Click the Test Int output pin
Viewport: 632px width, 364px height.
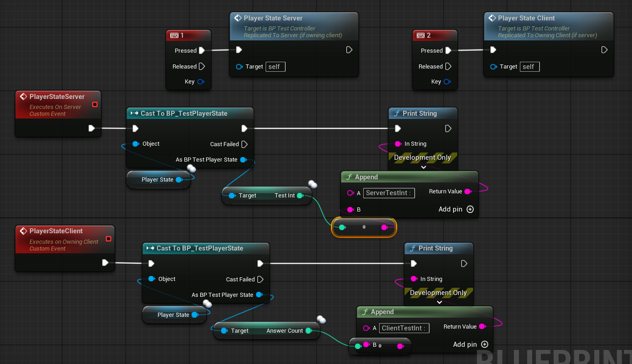click(300, 196)
